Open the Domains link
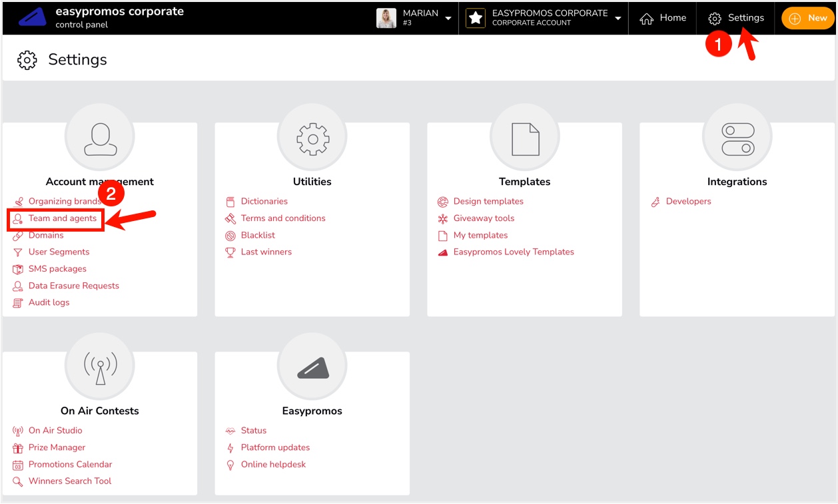 46,235
